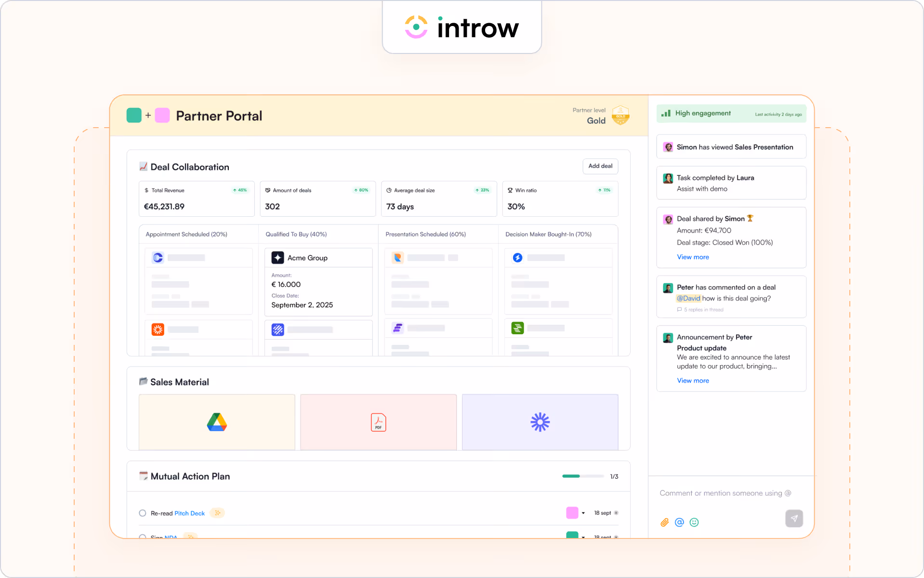
Task: Open the Total Revenue stat card
Action: [197, 199]
